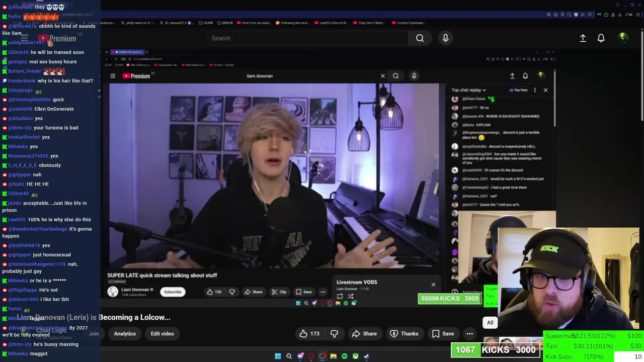Open Windows Start button on taskbar
This screenshot has width=644, height=362.
click(278, 356)
